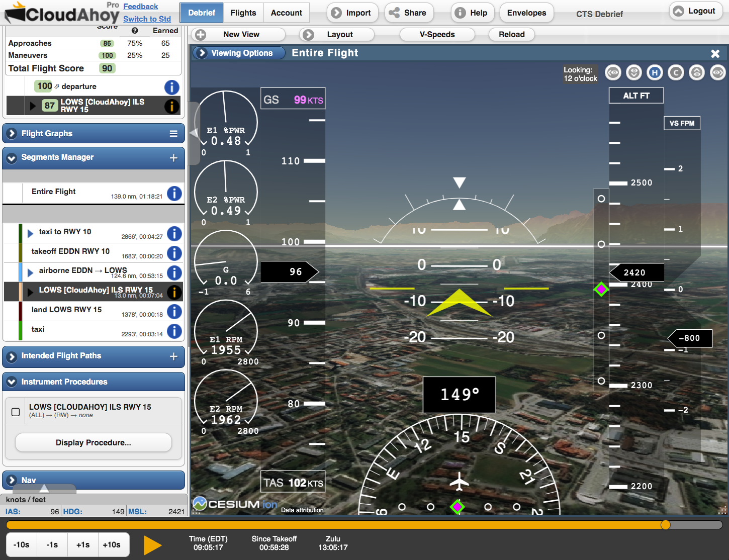The width and height of the screenshot is (729, 560).
Task: Add an intended flight path with plus icon
Action: 173,356
